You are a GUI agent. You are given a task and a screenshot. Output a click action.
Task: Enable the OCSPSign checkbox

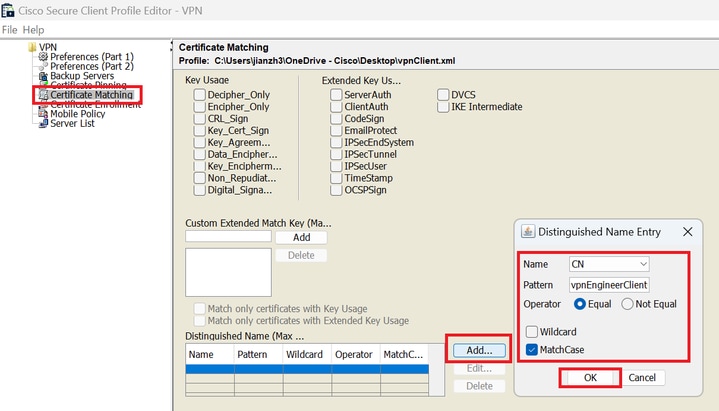pyautogui.click(x=336, y=190)
